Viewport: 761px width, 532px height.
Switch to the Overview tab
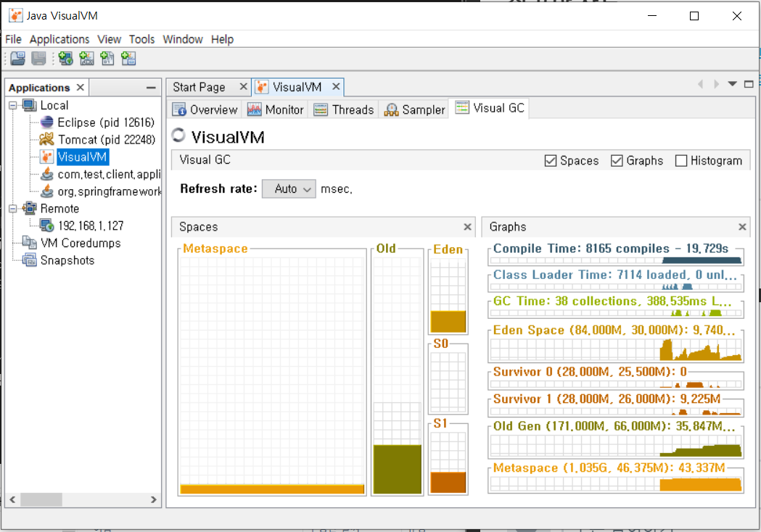click(205, 109)
